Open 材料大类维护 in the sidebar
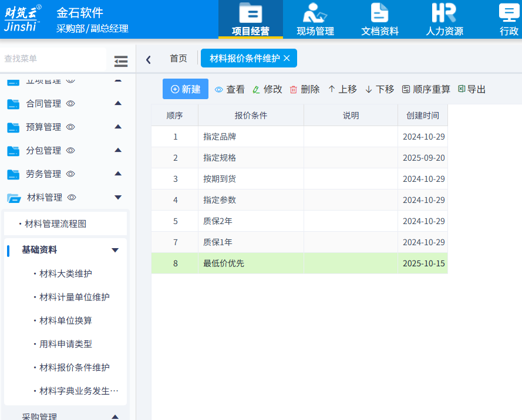Viewport: 522px width, 420px height. pos(66,274)
